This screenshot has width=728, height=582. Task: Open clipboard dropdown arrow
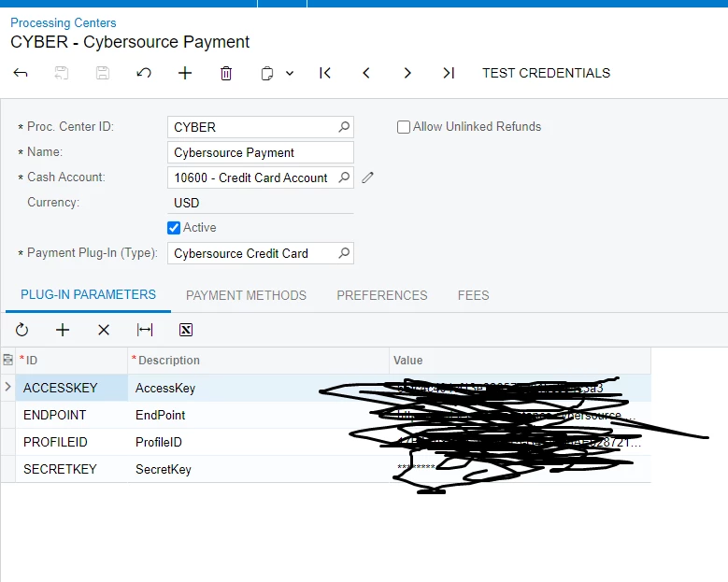click(x=290, y=73)
